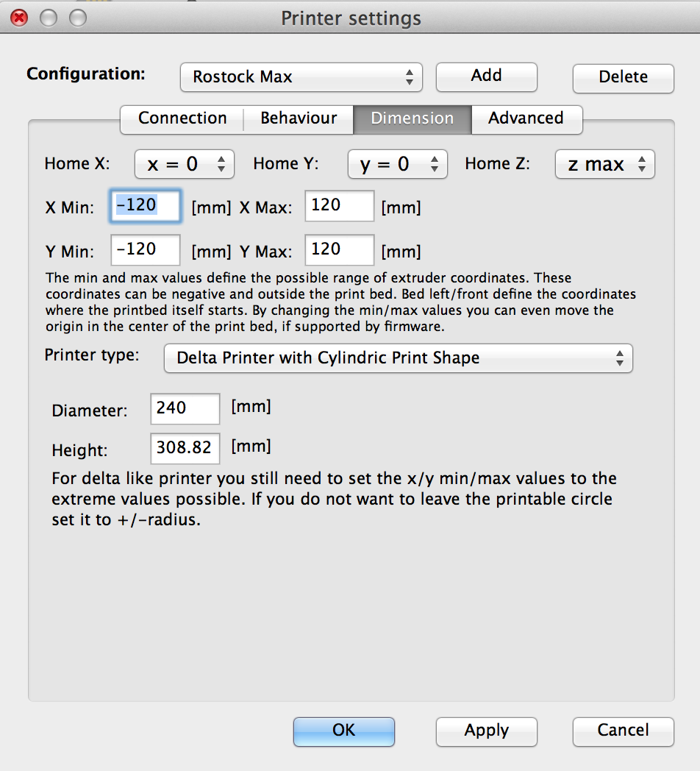Cancel the printer settings dialog
This screenshot has width=700, height=771.
pos(623,731)
